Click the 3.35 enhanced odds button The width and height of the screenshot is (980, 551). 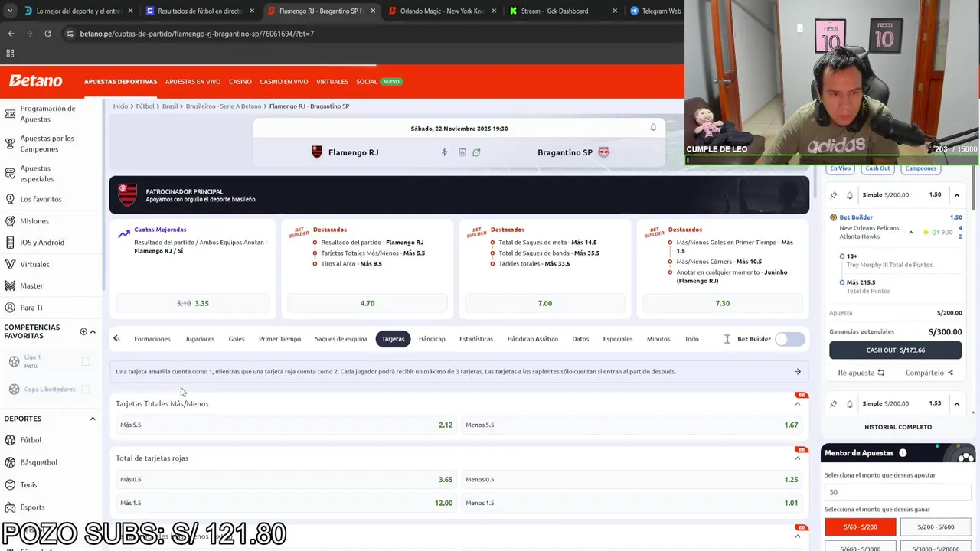point(193,303)
